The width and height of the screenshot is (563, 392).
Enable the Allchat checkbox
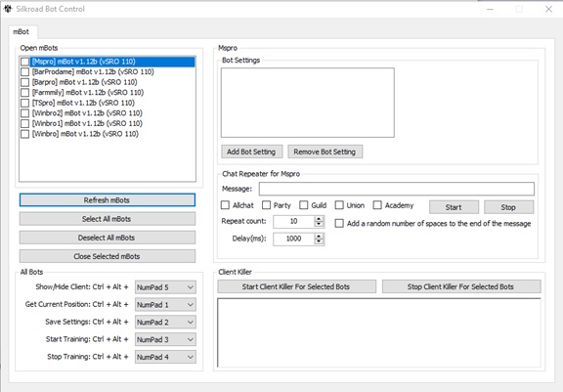[225, 205]
